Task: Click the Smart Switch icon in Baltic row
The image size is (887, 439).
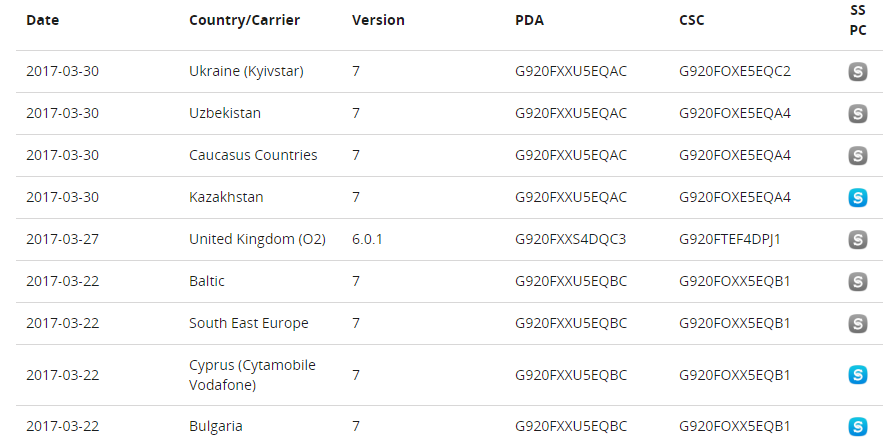Action: pyautogui.click(x=857, y=282)
